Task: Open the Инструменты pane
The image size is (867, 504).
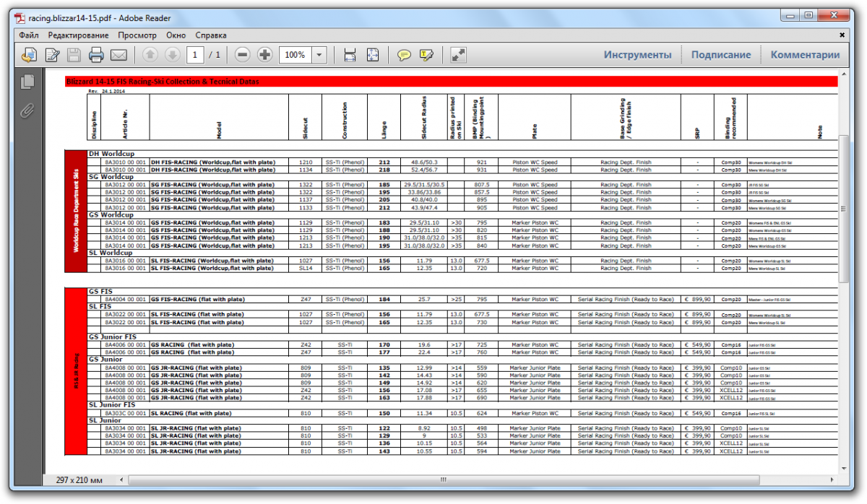Action: (638, 55)
